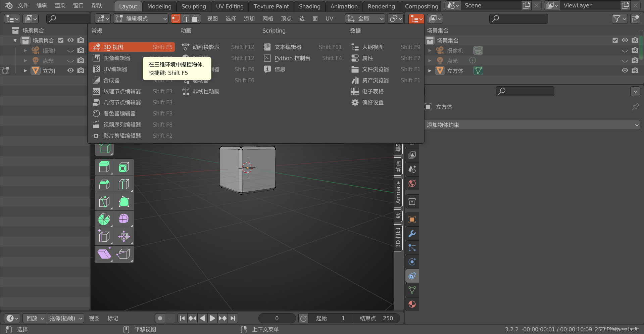Viewport: 644px width, 334px height.
Task: Select the Smooth vertices tool
Action: point(124,219)
